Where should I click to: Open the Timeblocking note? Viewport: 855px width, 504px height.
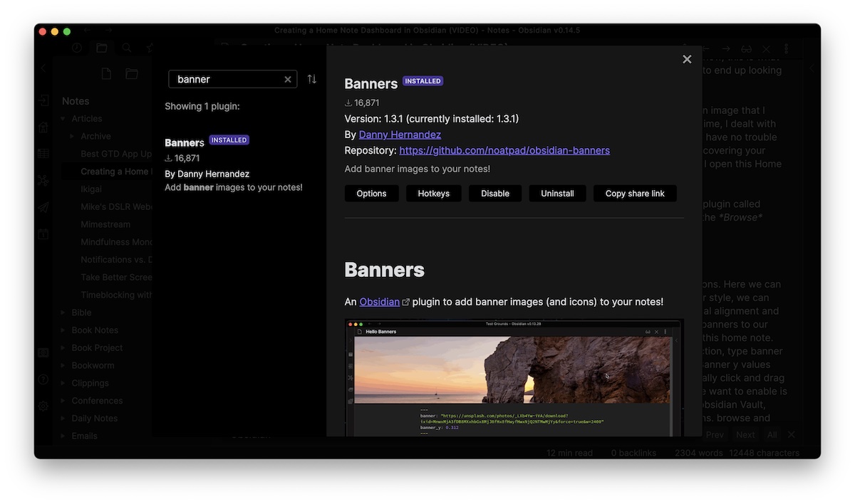[116, 295]
